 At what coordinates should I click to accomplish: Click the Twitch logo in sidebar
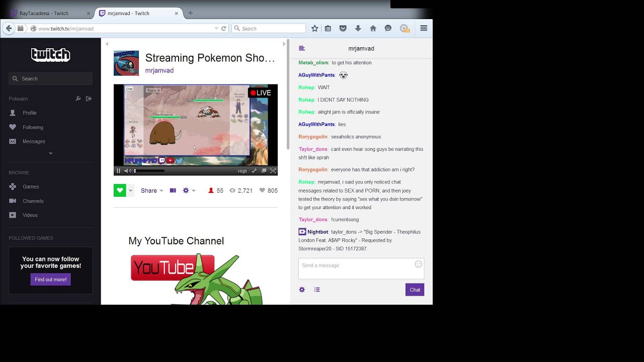click(50, 54)
